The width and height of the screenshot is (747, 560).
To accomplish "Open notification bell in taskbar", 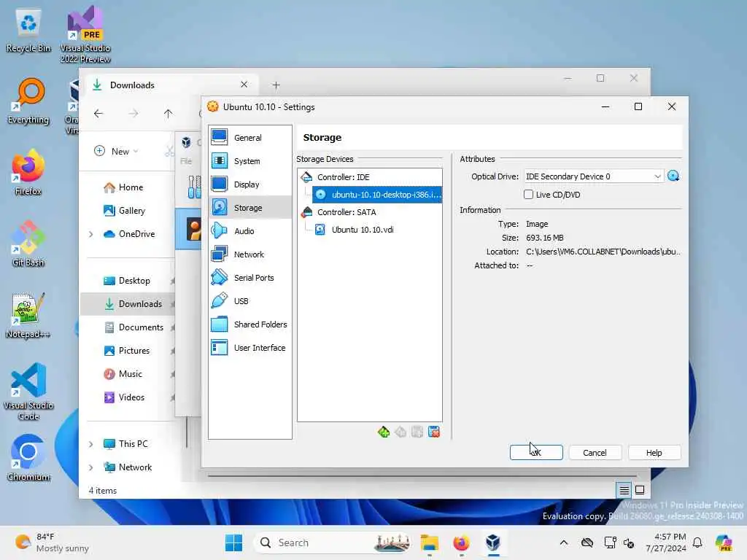I will point(697,542).
